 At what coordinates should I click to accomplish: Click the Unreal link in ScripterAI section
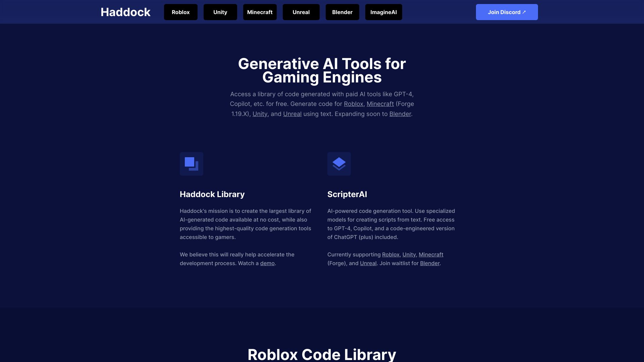click(x=368, y=263)
